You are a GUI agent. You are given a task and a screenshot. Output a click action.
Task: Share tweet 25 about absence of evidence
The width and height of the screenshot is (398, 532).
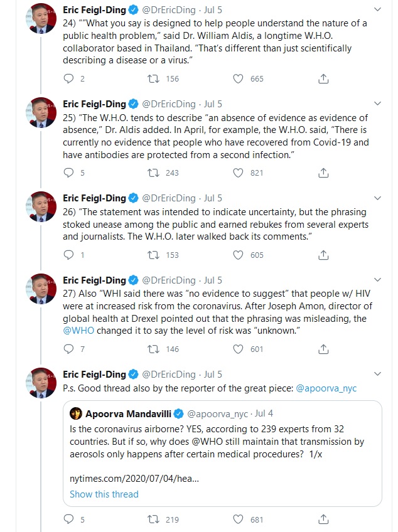tap(324, 173)
